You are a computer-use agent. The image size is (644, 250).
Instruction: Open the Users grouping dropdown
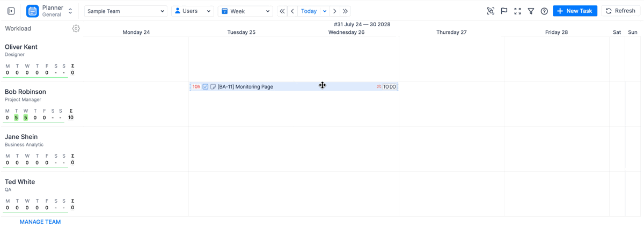click(x=193, y=11)
